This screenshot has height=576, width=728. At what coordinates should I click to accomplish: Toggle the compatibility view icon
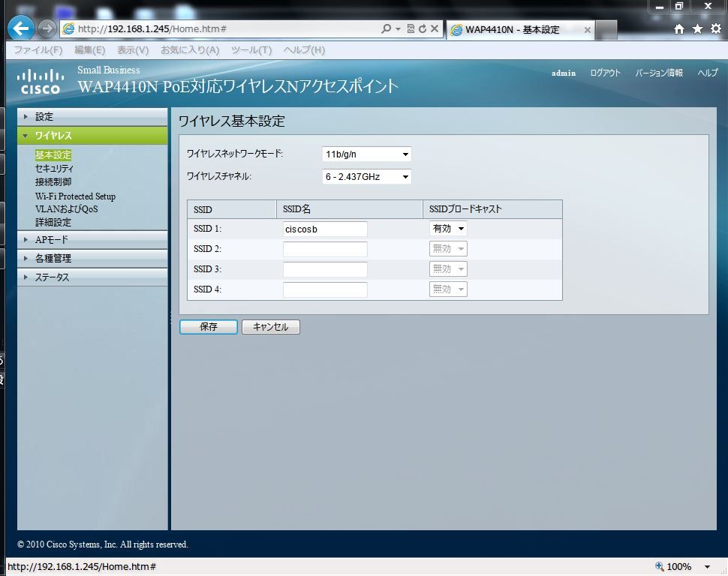tap(411, 28)
